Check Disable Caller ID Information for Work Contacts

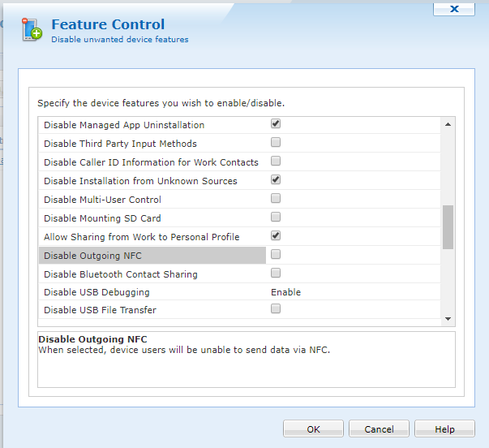click(x=276, y=162)
